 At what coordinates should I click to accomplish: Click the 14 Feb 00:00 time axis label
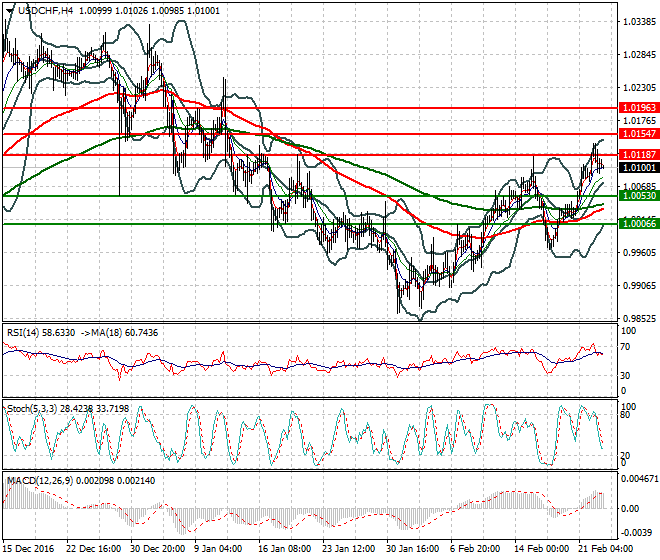click(540, 549)
